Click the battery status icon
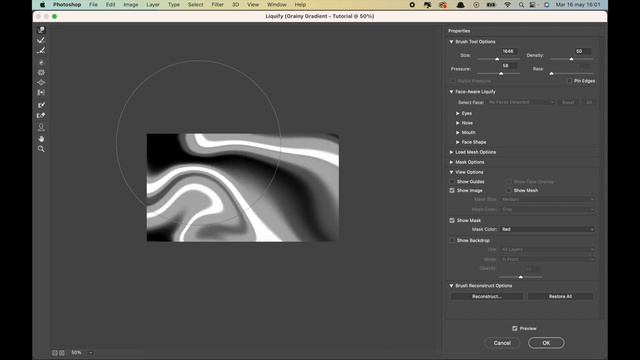The width and height of the screenshot is (640, 360). click(x=491, y=4)
